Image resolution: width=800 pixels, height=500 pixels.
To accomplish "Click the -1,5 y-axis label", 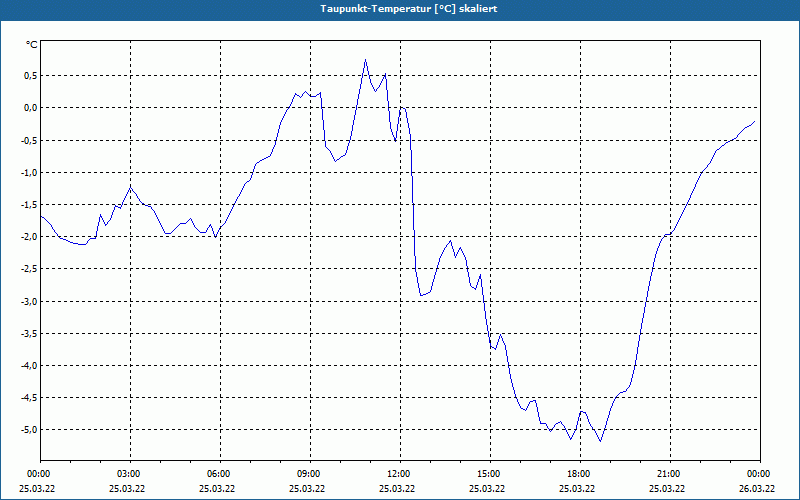I will coord(29,205).
